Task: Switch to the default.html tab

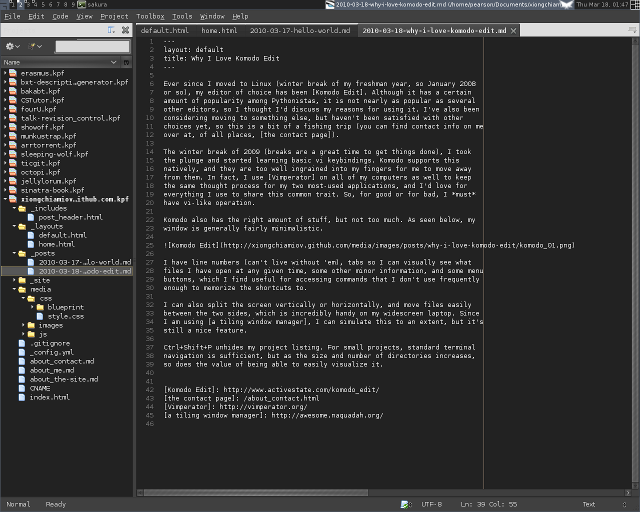Action: (x=165, y=30)
